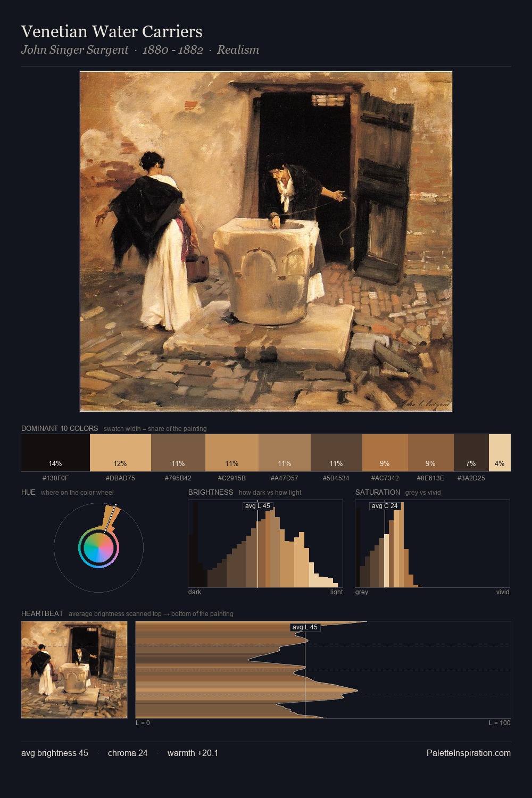This screenshot has height=798, width=532.
Task: Click the 'dark' axis label
Action: [x=195, y=592]
